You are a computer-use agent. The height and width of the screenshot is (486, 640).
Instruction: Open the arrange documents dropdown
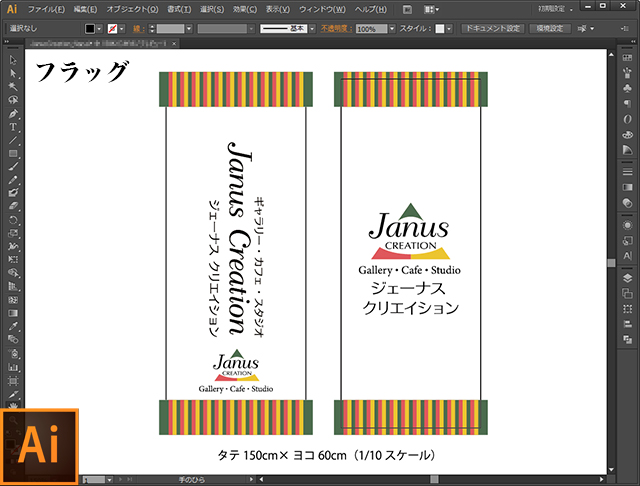[x=431, y=9]
